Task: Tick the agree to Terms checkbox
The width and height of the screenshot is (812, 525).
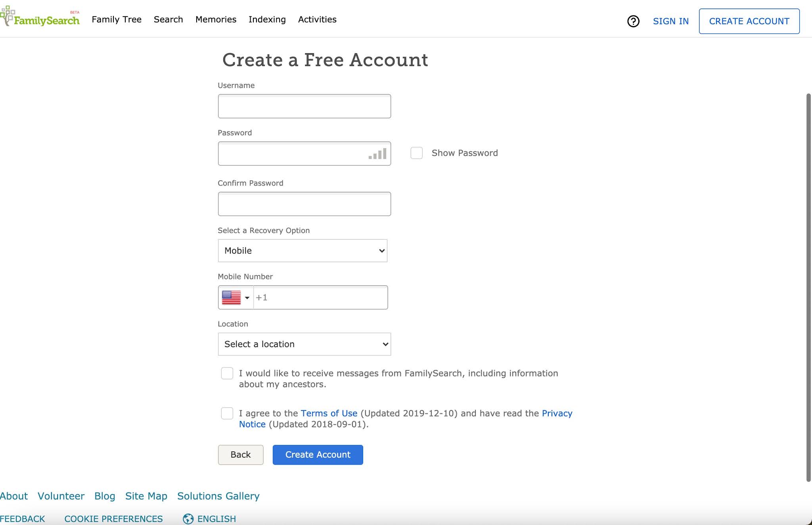Action: (x=227, y=413)
